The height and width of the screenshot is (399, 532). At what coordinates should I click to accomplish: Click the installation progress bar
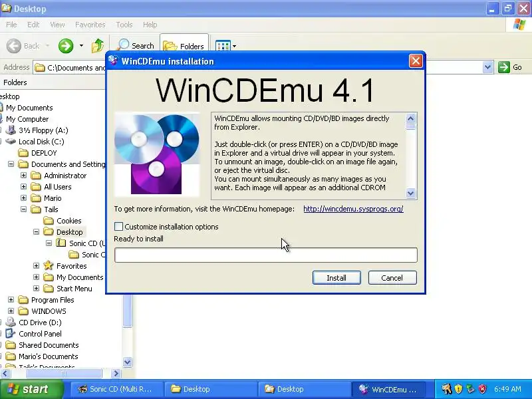tap(265, 255)
